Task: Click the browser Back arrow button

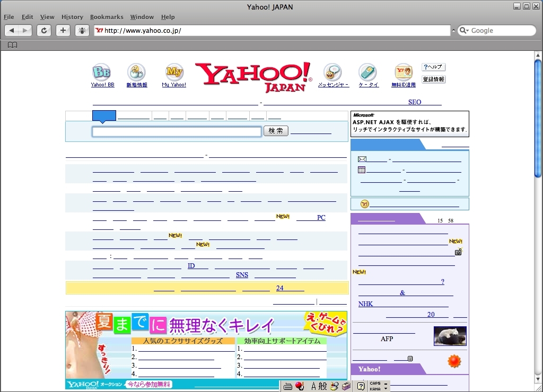Action: point(12,30)
